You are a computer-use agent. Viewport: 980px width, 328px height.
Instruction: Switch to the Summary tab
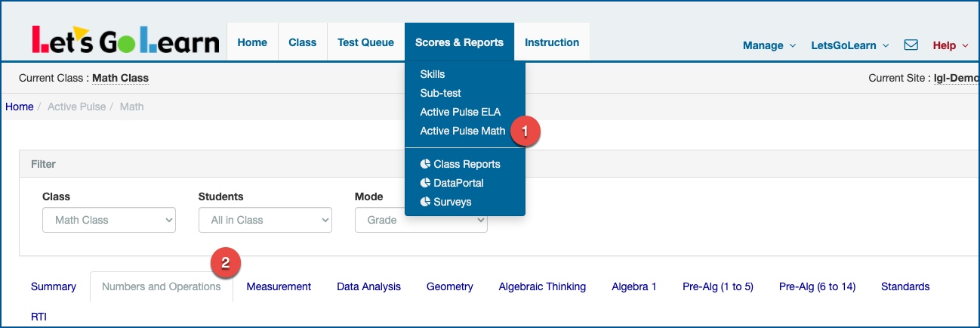[x=54, y=286]
